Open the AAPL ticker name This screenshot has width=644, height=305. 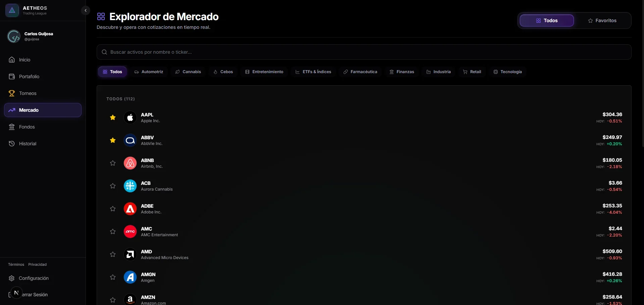pos(147,115)
